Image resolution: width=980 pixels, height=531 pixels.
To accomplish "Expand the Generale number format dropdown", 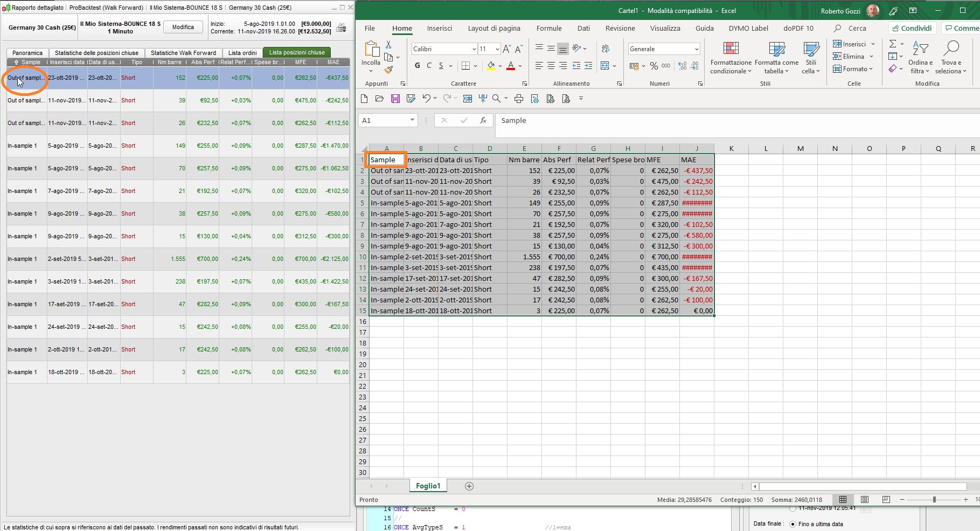I will point(696,49).
